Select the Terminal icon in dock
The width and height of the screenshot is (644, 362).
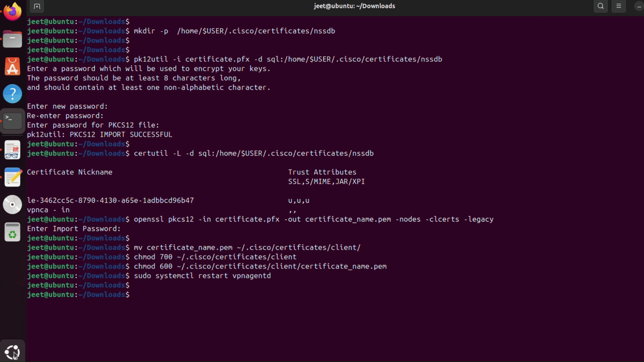(x=13, y=121)
